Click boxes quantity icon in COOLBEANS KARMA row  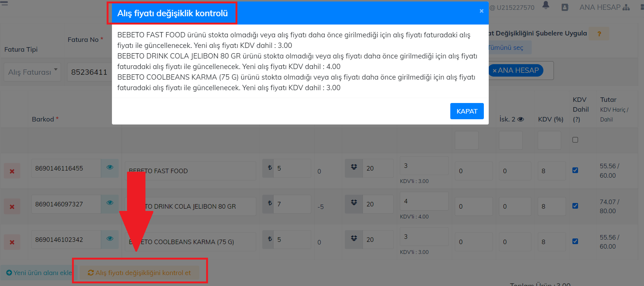click(354, 239)
